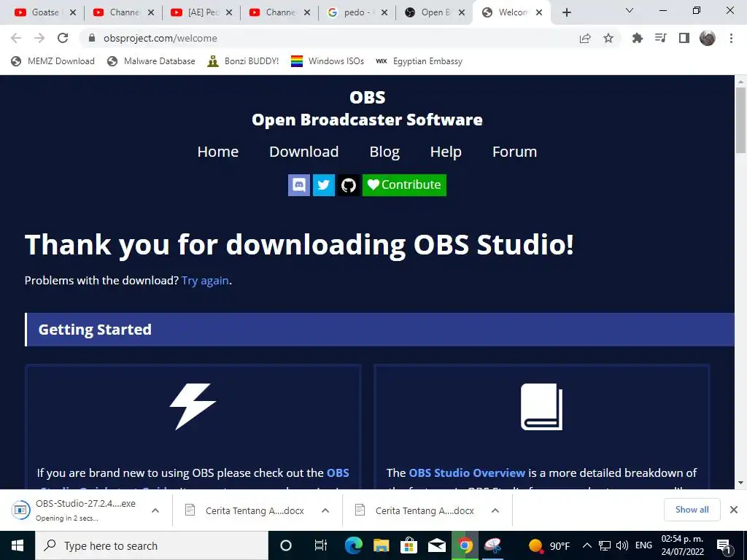Viewport: 747px width, 560px height.
Task: Open the OBS Studio Overview link
Action: (x=467, y=472)
